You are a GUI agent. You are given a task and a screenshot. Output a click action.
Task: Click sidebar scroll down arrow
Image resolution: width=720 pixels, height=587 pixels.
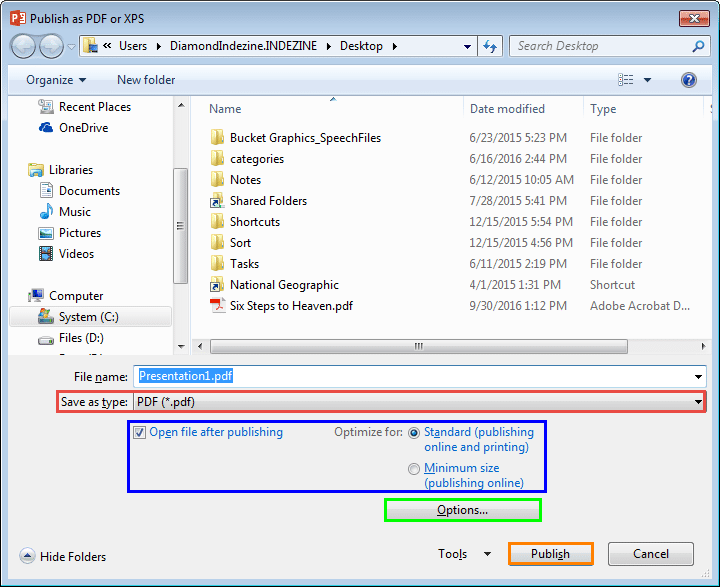[x=181, y=347]
